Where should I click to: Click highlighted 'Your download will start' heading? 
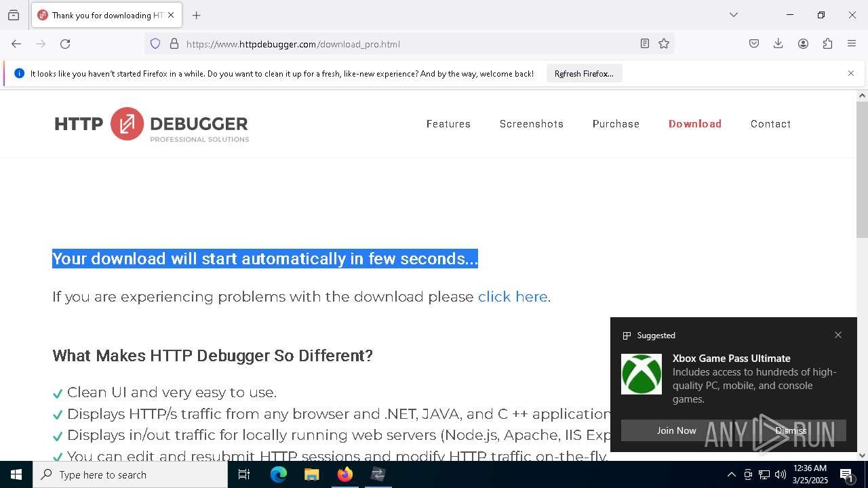265,259
